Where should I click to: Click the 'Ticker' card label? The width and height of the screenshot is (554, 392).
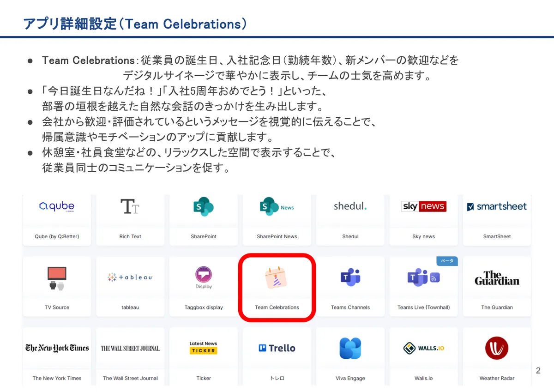click(x=204, y=378)
